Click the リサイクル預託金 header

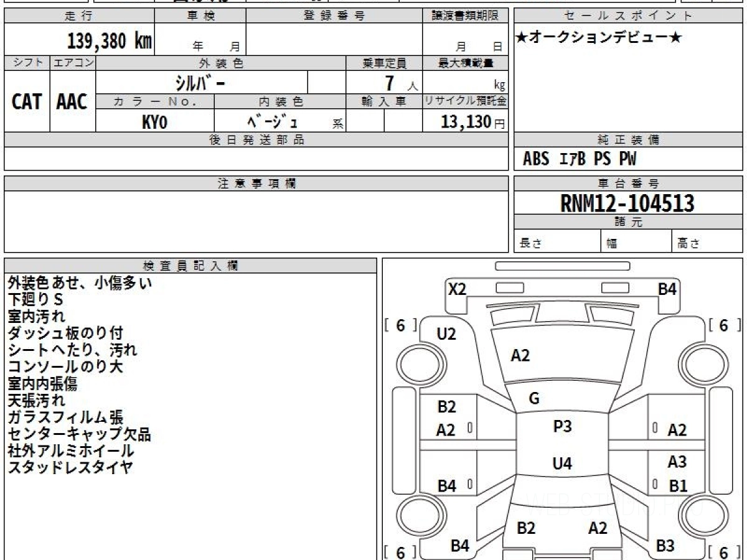tap(466, 101)
